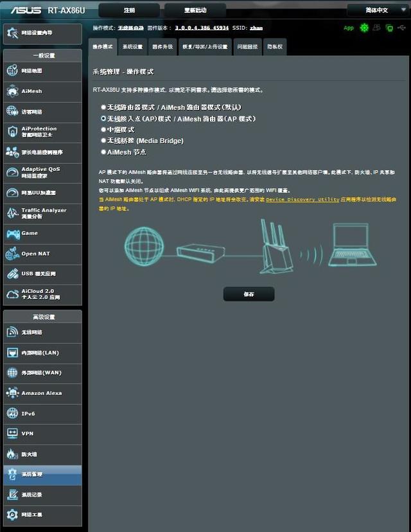Open the Adaptive QoS gauge icon
The height and width of the screenshot is (532, 411).
tap(12, 172)
